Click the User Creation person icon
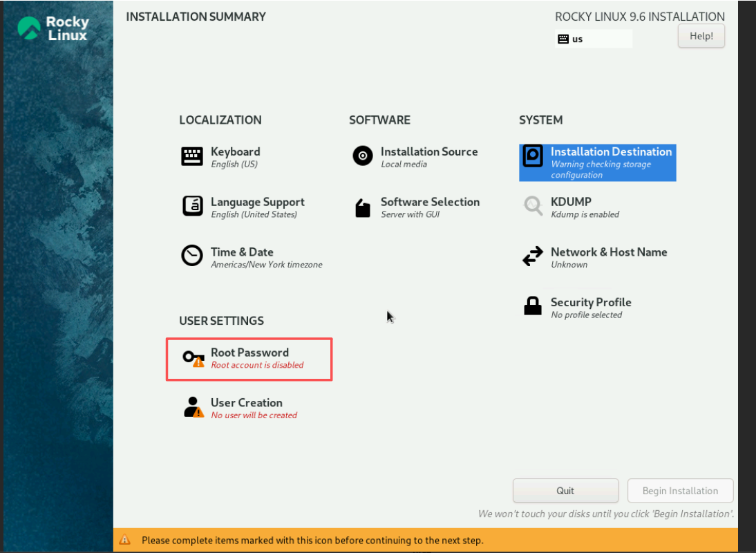This screenshot has height=553, width=756. (193, 407)
